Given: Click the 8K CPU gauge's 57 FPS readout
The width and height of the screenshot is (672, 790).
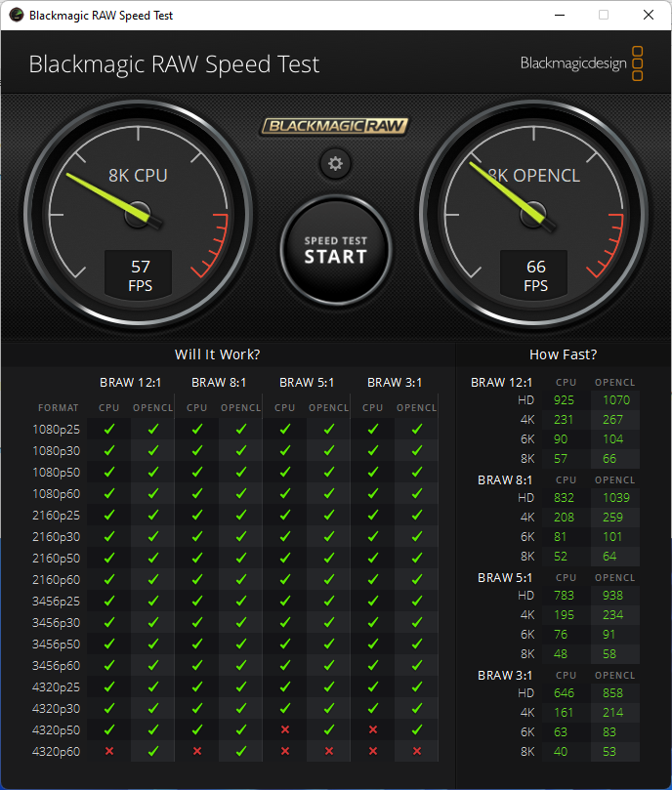Looking at the screenshot, I should point(138,274).
